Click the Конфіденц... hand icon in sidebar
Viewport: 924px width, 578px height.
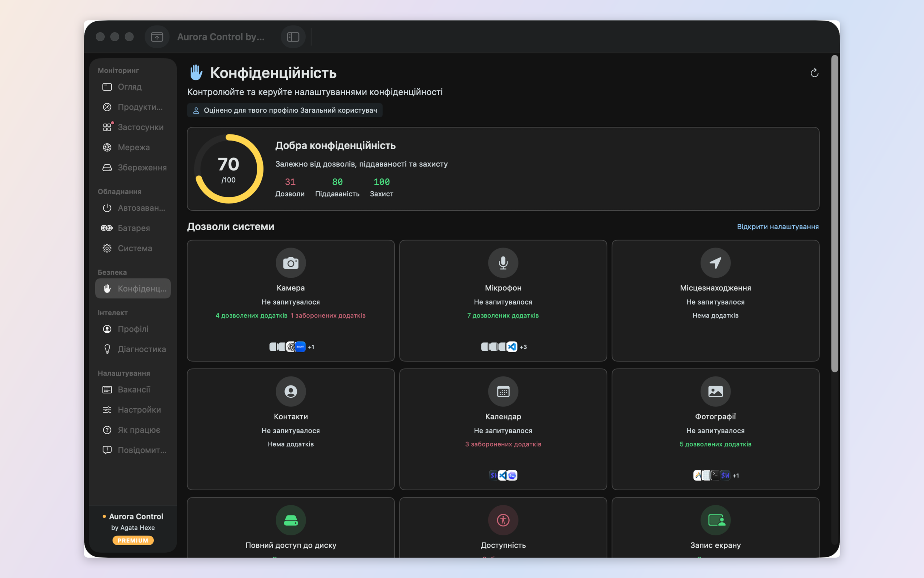(x=107, y=289)
